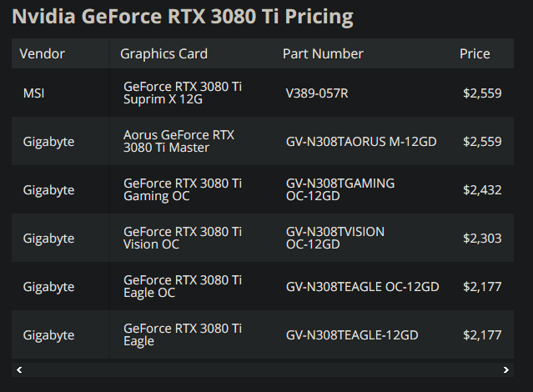
Task: Select Aorus GeForce RTX 3080 Ti Master cell
Action: pos(179,142)
